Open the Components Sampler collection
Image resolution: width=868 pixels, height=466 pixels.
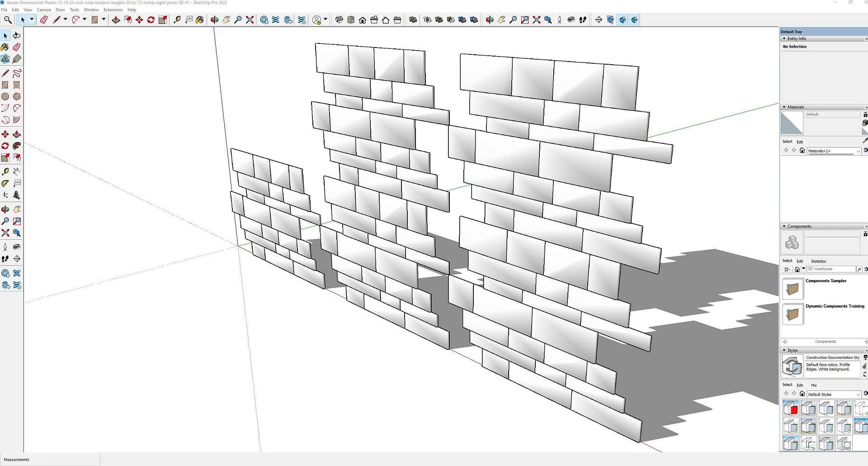[x=793, y=289]
